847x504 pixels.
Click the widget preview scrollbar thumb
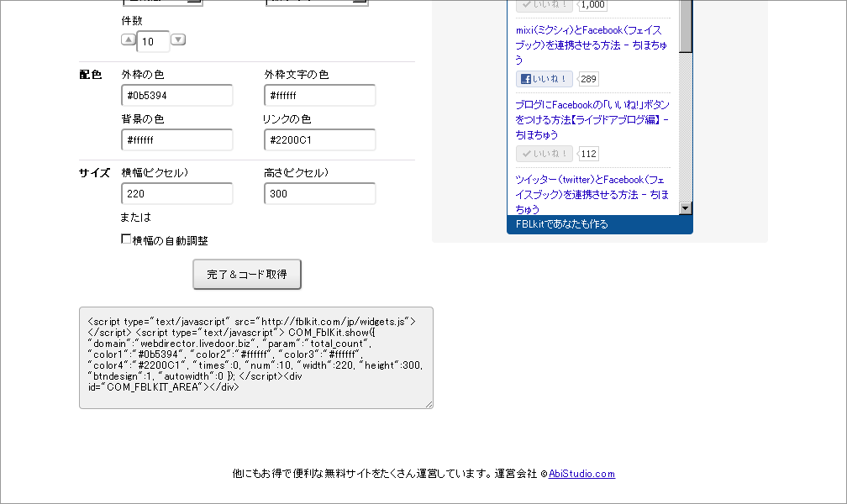(x=686, y=27)
